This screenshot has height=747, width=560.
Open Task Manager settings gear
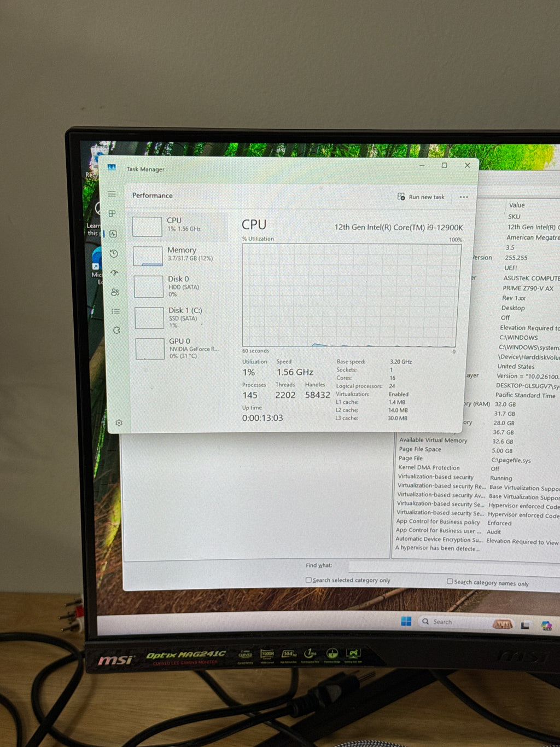coord(119,422)
